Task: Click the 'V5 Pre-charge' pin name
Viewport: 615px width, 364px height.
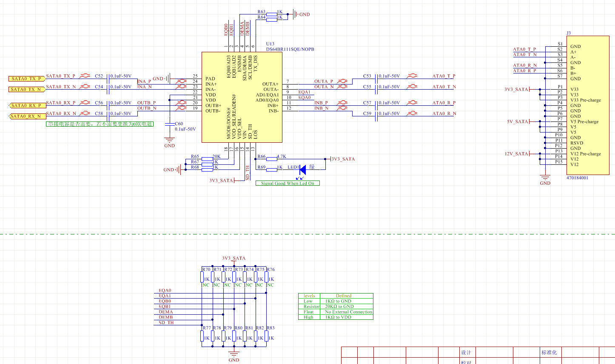Action: pyautogui.click(x=584, y=121)
